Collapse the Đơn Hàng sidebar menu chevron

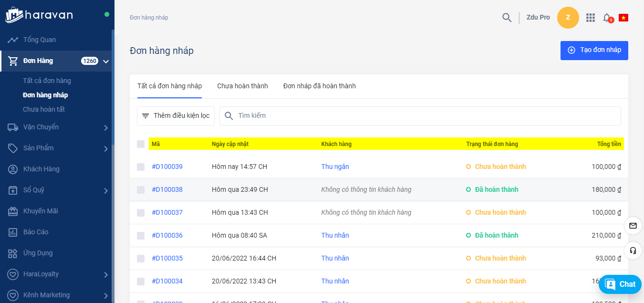point(106,61)
